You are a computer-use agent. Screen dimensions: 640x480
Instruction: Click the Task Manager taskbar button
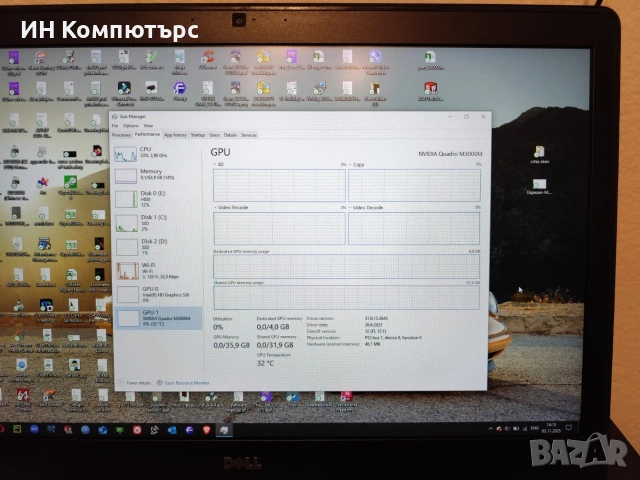[224, 430]
